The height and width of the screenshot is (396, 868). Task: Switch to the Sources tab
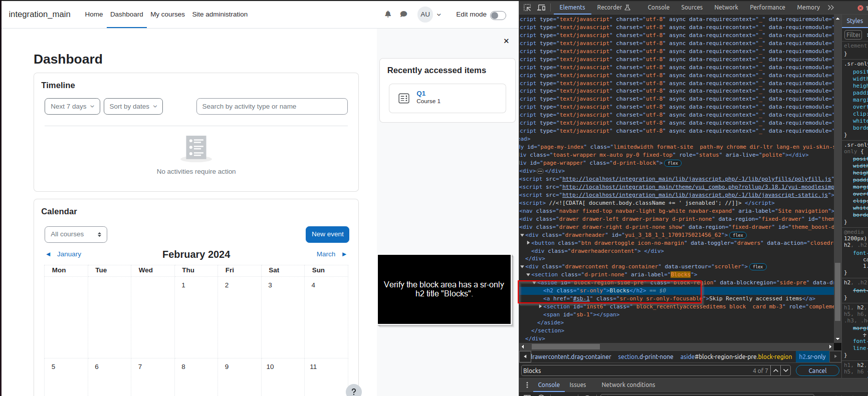[692, 8]
